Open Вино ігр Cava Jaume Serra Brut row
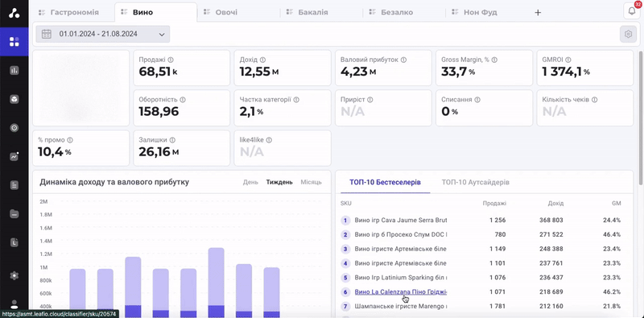644x318 pixels. [481, 221]
